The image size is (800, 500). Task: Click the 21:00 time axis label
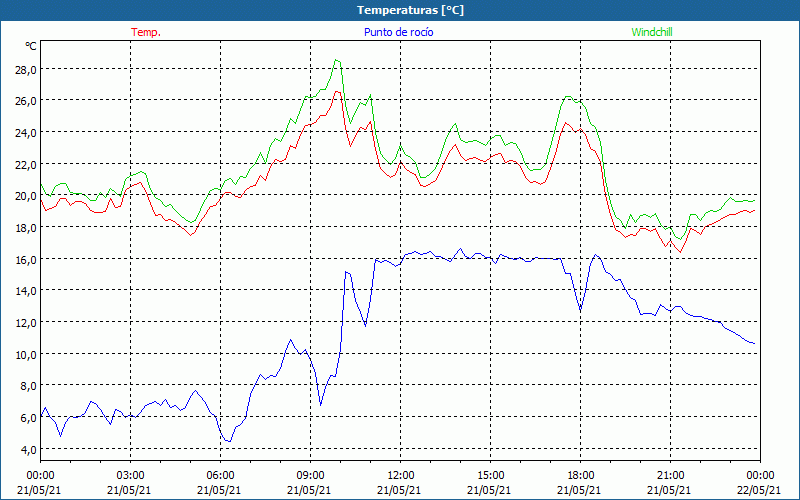[670, 476]
